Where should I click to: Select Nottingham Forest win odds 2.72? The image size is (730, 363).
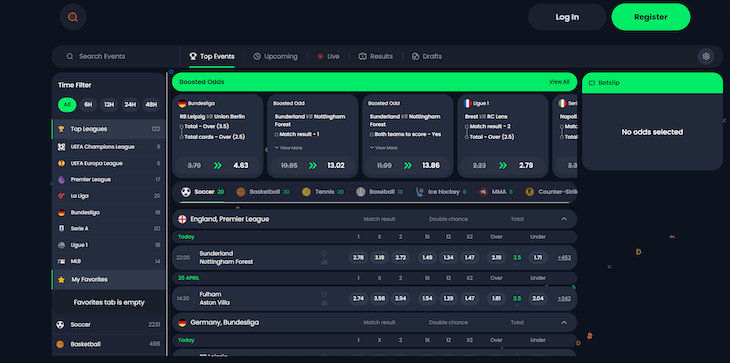click(400, 257)
